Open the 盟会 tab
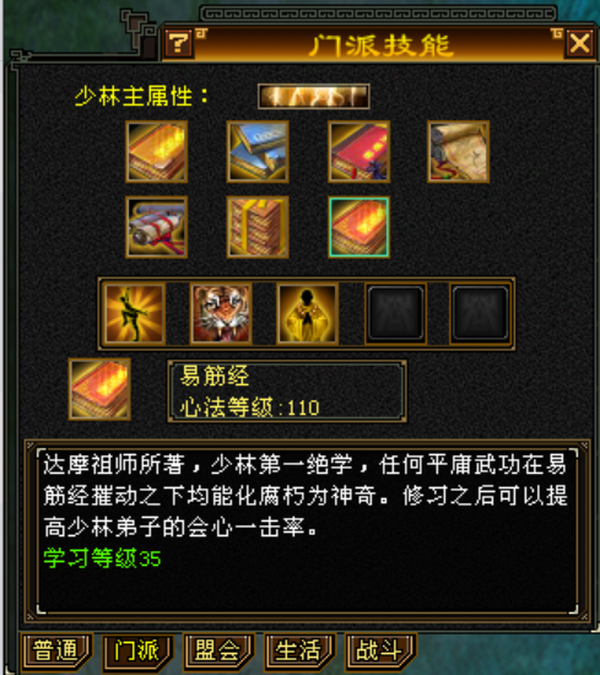The image size is (600, 675). pyautogui.click(x=218, y=651)
